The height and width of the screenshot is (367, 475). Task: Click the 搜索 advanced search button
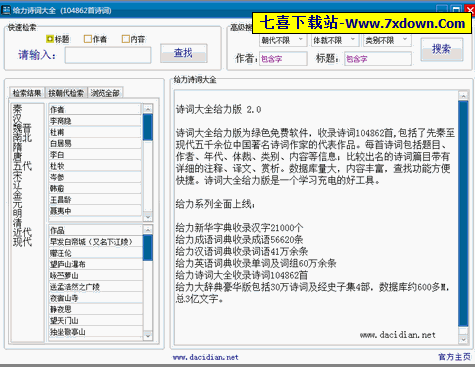(x=441, y=49)
